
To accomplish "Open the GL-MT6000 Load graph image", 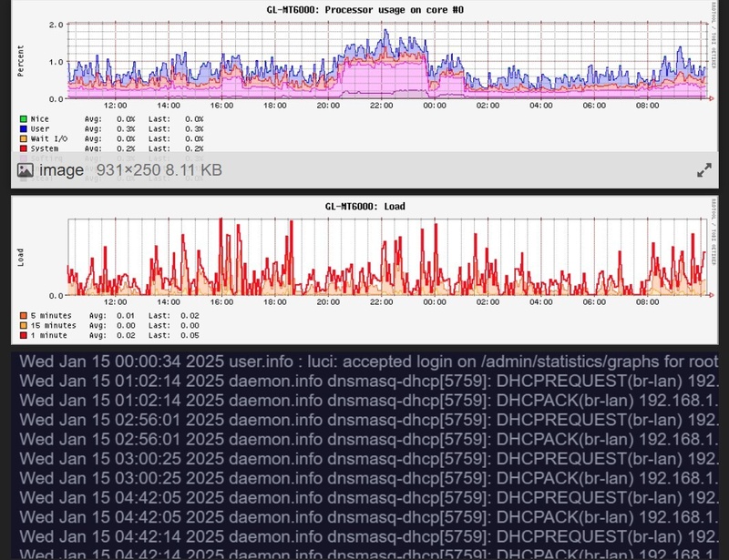I will 364,270.
